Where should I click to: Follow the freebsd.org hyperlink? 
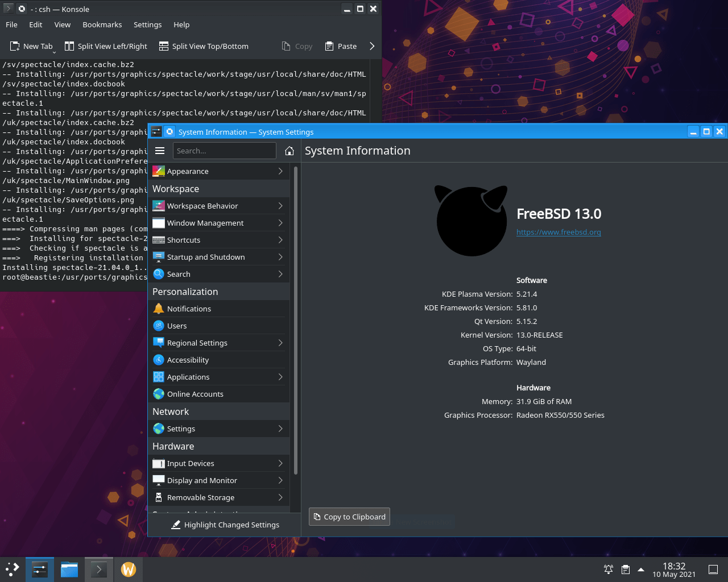click(x=558, y=232)
